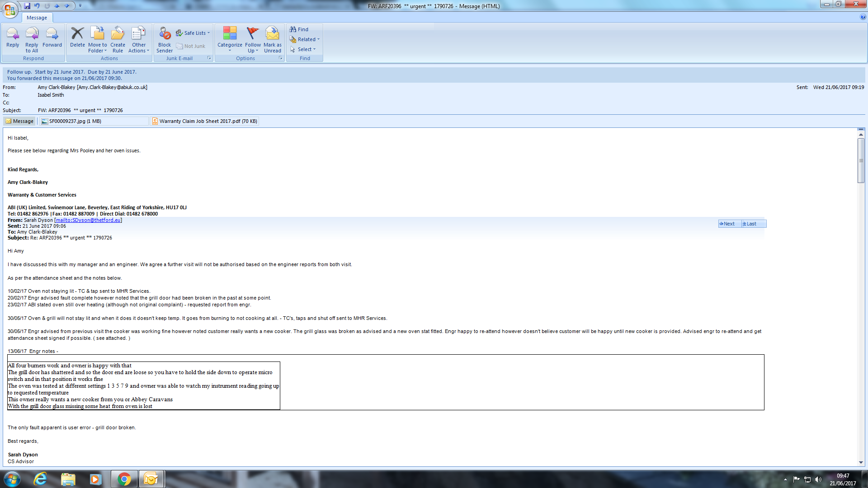Click SDyson@thetford.eu mailto link
The height and width of the screenshot is (488, 868).
pos(88,220)
